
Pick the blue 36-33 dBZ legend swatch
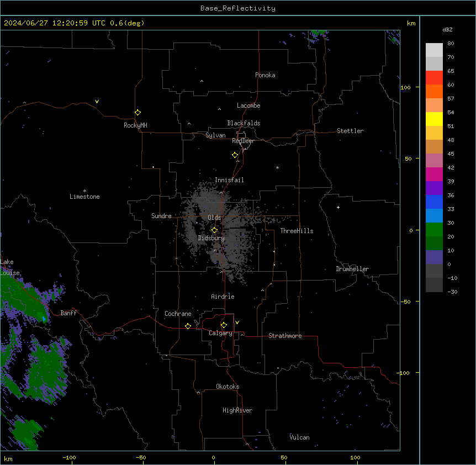tap(434, 202)
